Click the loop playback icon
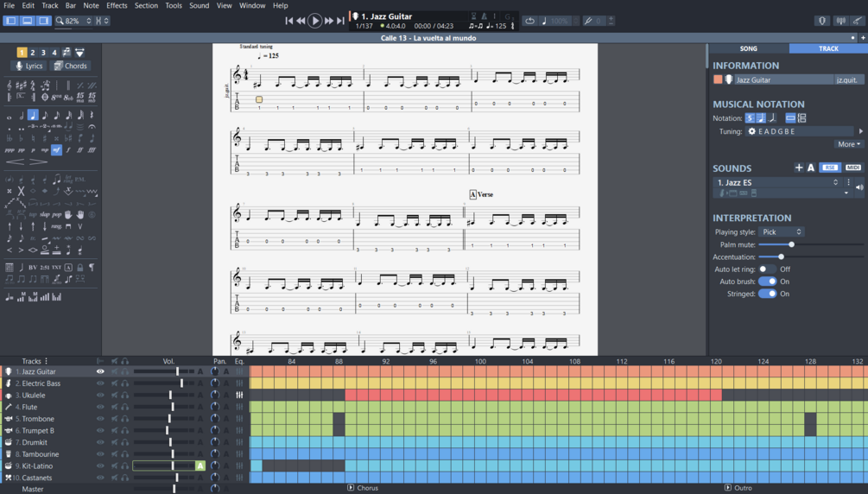This screenshot has width=868, height=494. point(529,21)
